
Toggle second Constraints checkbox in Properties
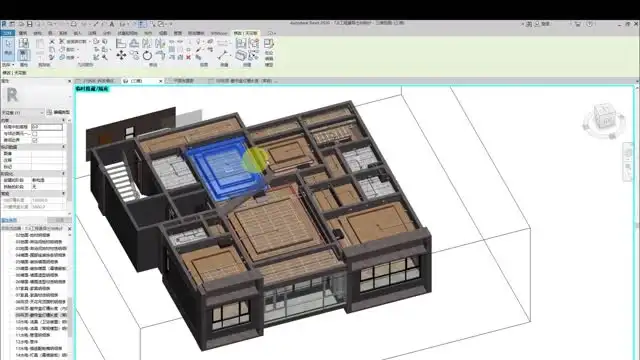click(35, 133)
